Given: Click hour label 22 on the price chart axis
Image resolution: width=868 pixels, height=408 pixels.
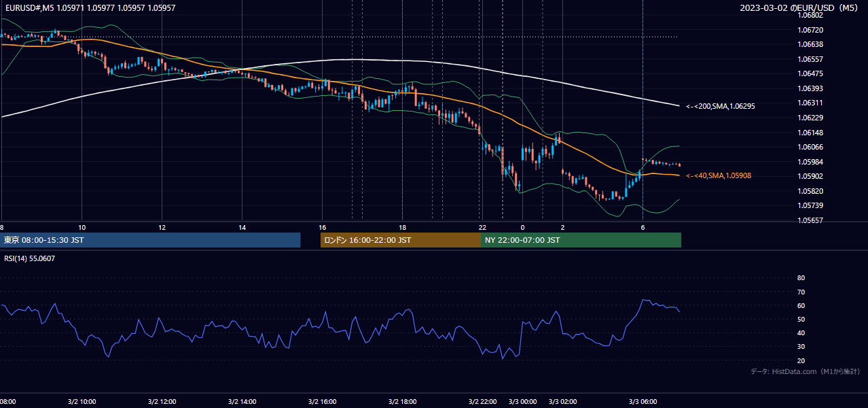Looking at the screenshot, I should click(482, 227).
